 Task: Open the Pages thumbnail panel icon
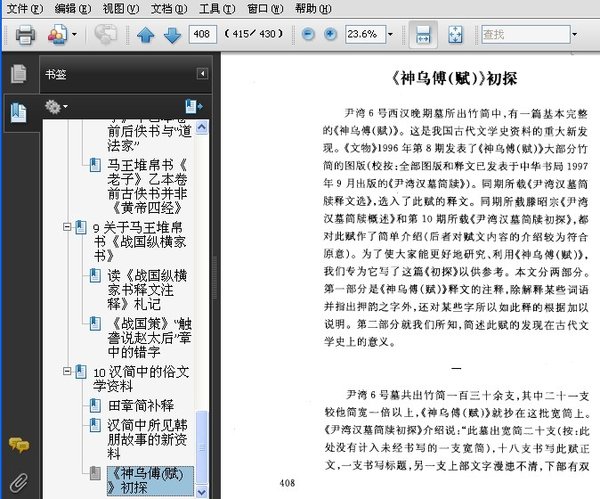[x=19, y=73]
